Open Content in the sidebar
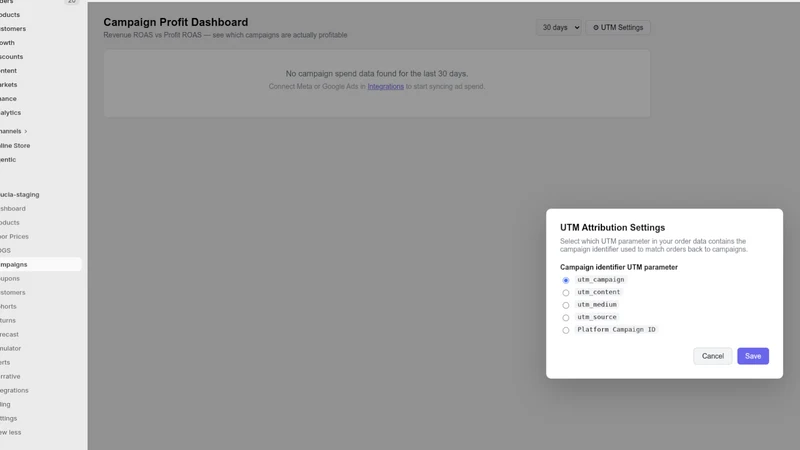 pos(8,71)
